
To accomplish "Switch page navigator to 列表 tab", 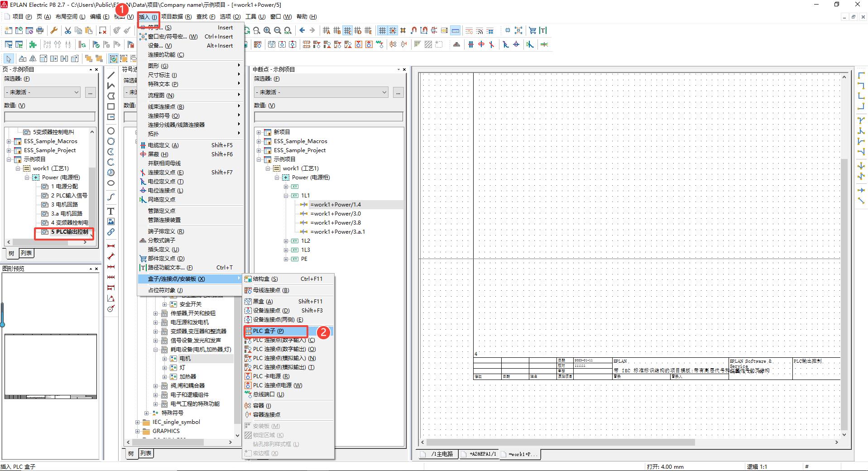I will tap(27, 253).
